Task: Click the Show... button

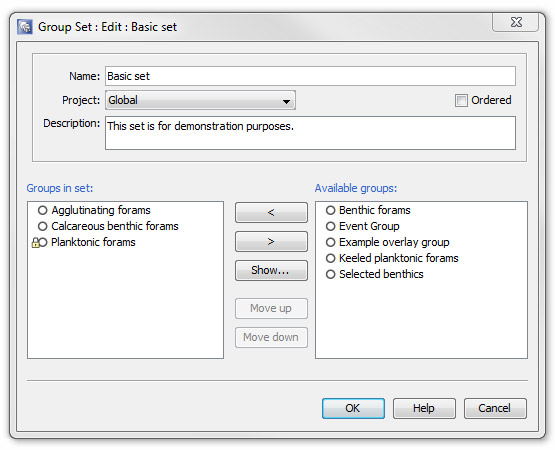Action: tap(271, 270)
